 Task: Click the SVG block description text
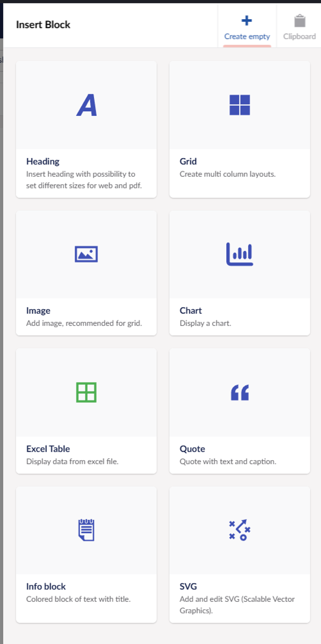tap(237, 605)
